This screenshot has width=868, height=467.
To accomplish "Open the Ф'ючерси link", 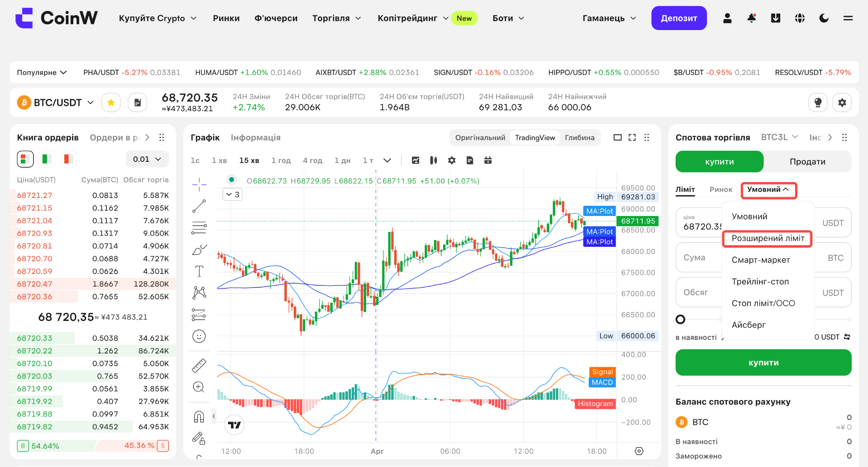I will tap(276, 18).
